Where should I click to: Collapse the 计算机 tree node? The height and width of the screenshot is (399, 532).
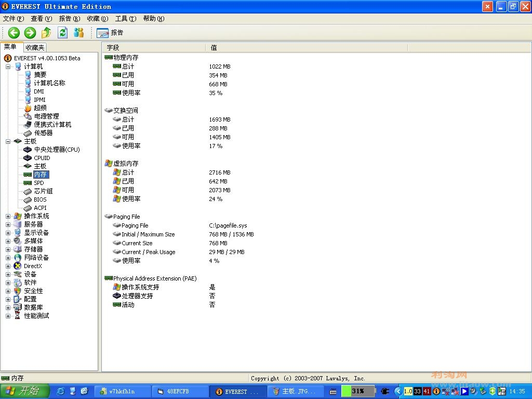(x=8, y=66)
